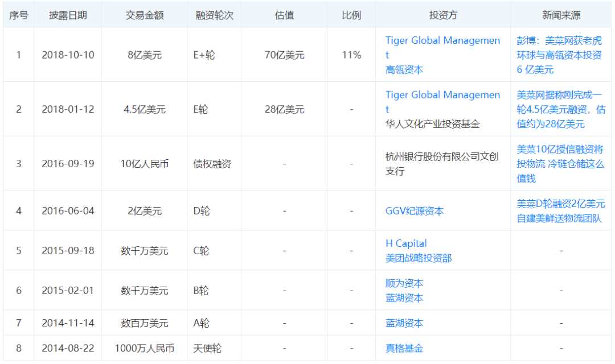Open news link 美菜10亿授信融资将投物流
The height and width of the screenshot is (364, 615).
[x=560, y=164]
